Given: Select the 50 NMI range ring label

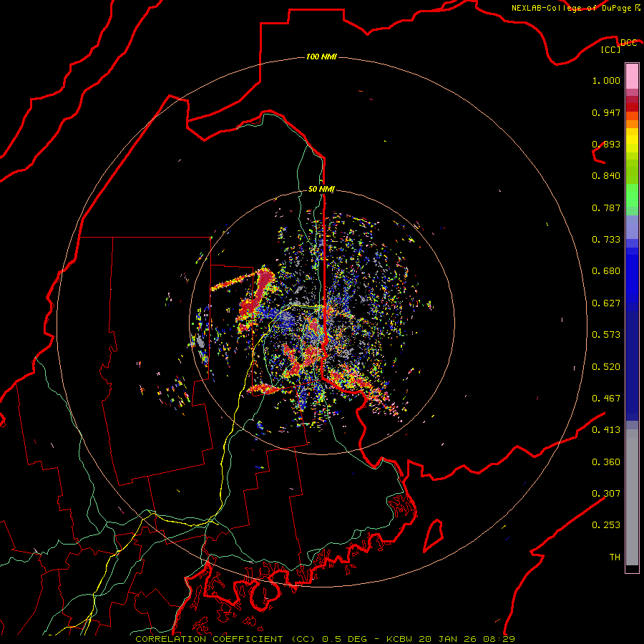Looking at the screenshot, I should (321, 189).
